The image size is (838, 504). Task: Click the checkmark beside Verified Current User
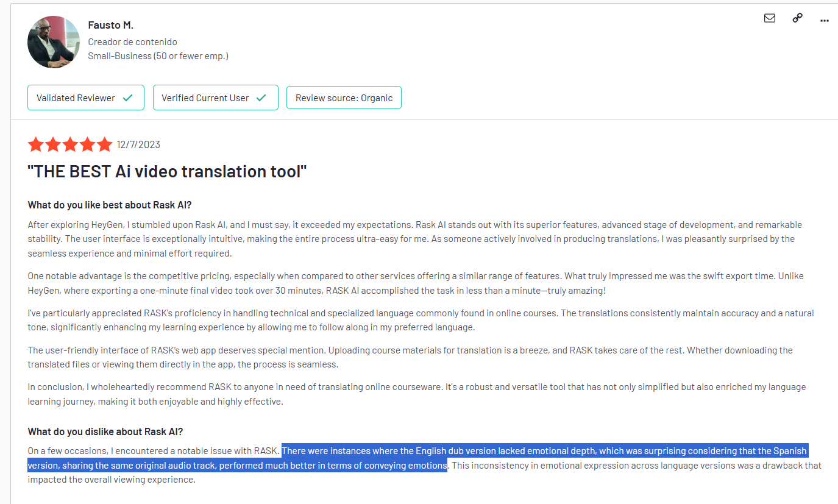coord(261,98)
